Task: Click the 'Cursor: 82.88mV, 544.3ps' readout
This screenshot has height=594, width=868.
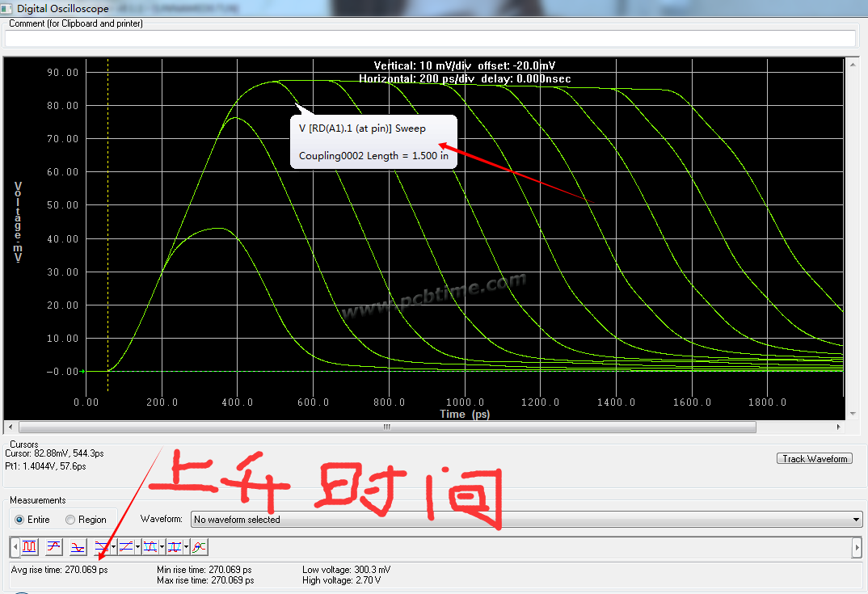Action: (54, 453)
